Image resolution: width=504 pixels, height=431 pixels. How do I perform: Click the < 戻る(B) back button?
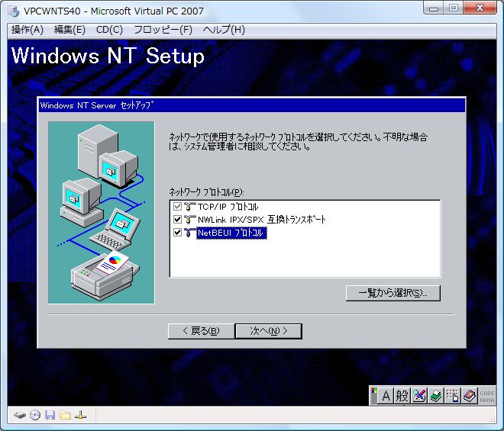pos(201,331)
